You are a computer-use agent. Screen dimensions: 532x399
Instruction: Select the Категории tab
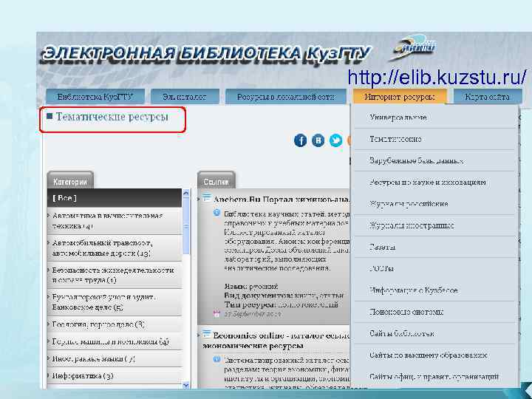70,180
